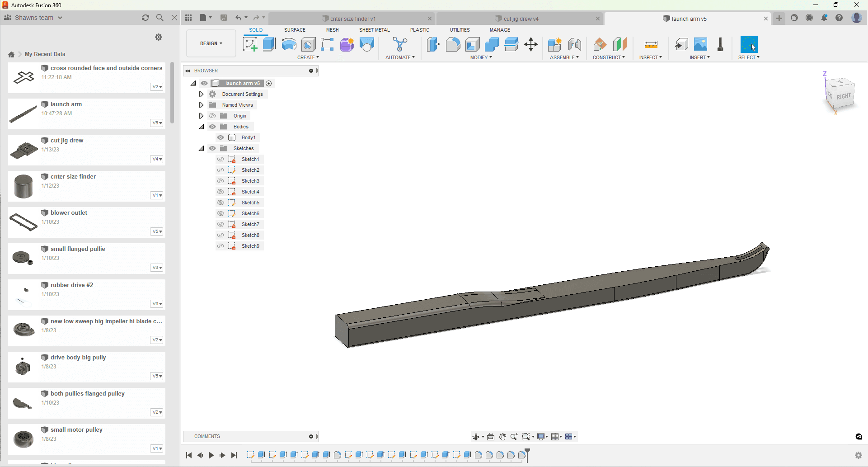Image resolution: width=868 pixels, height=467 pixels.
Task: Click the Select tool icon
Action: pos(749,44)
